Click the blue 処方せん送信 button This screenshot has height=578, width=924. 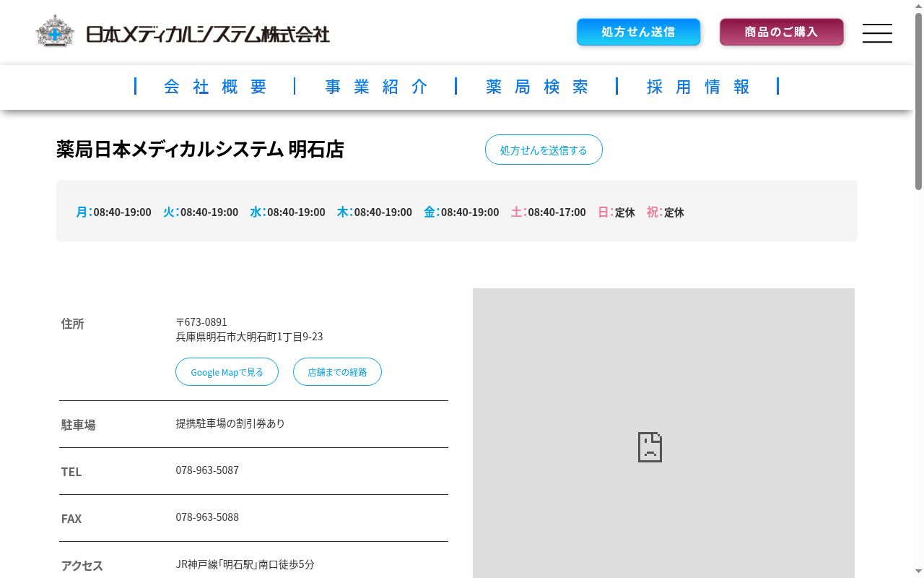click(638, 32)
